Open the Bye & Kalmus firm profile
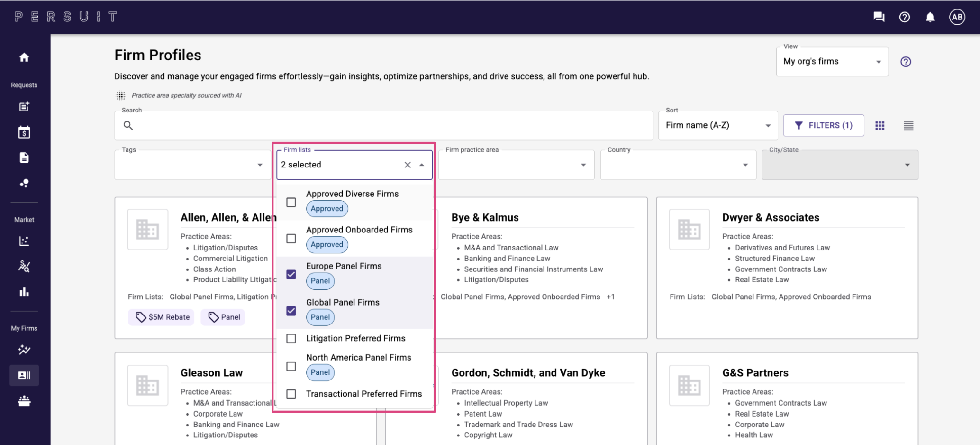 click(485, 217)
